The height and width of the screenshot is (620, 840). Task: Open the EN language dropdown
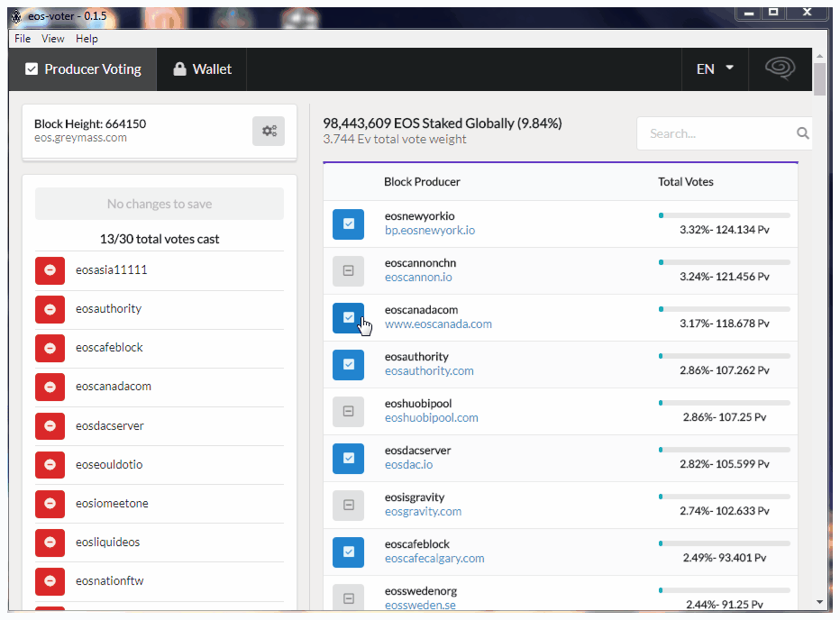coord(715,69)
